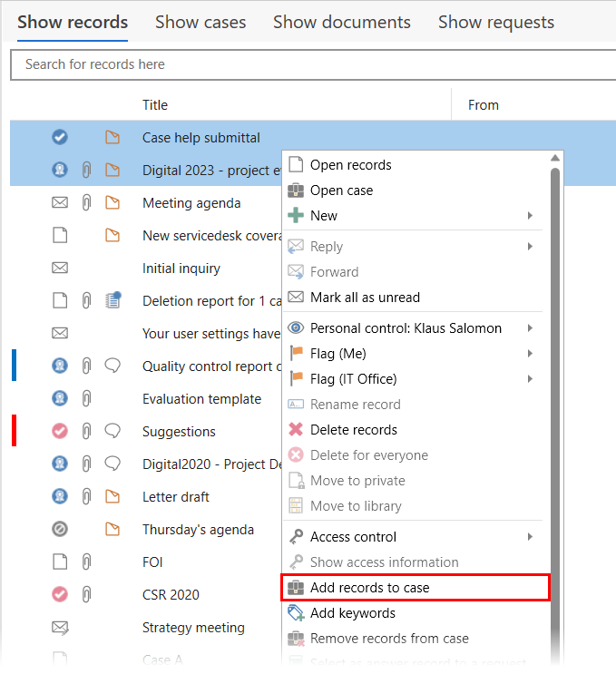Select the Strategy meeting record title
Image resolution: width=616 pixels, height=674 pixels.
[x=193, y=628]
